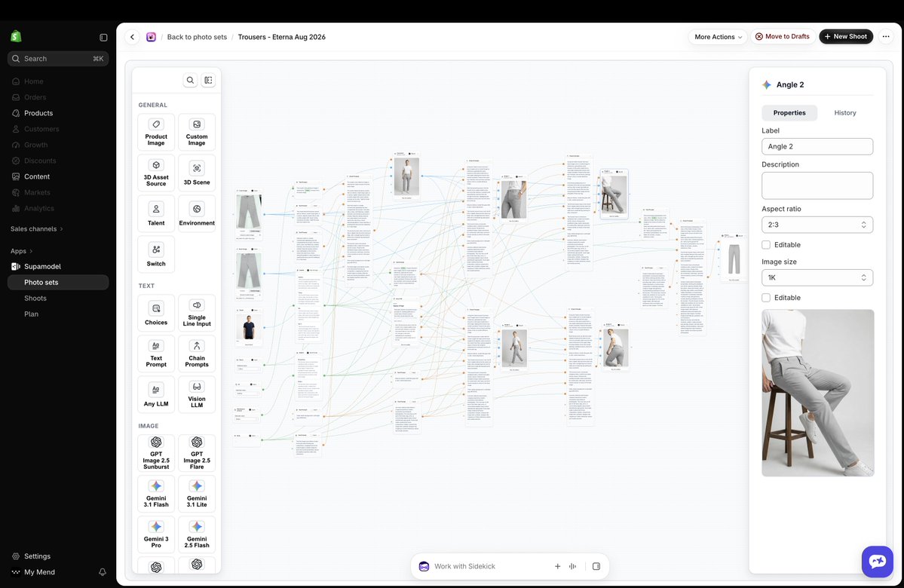This screenshot has height=588, width=904.
Task: Open Photo sets under Supamodel
Action: pos(57,283)
